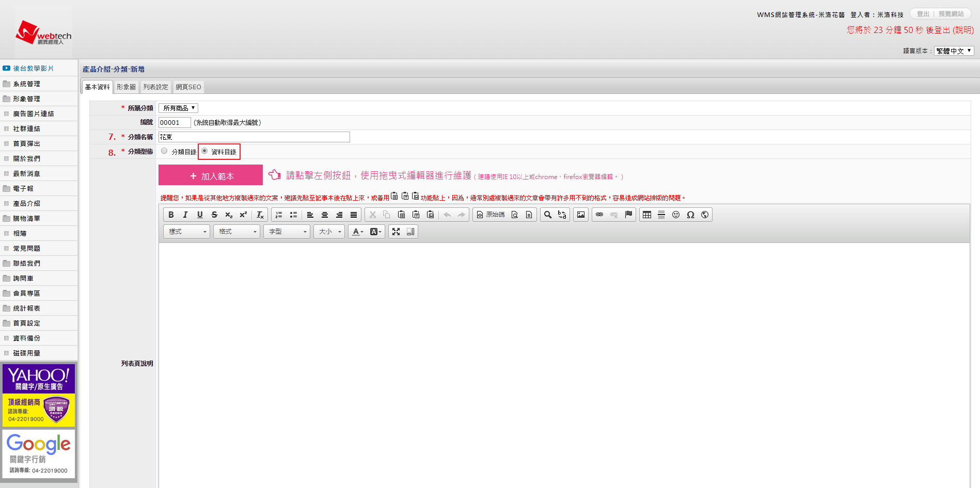Switch to the 形象圖 tab
Image resolution: width=980 pixels, height=488 pixels.
pyautogui.click(x=126, y=87)
